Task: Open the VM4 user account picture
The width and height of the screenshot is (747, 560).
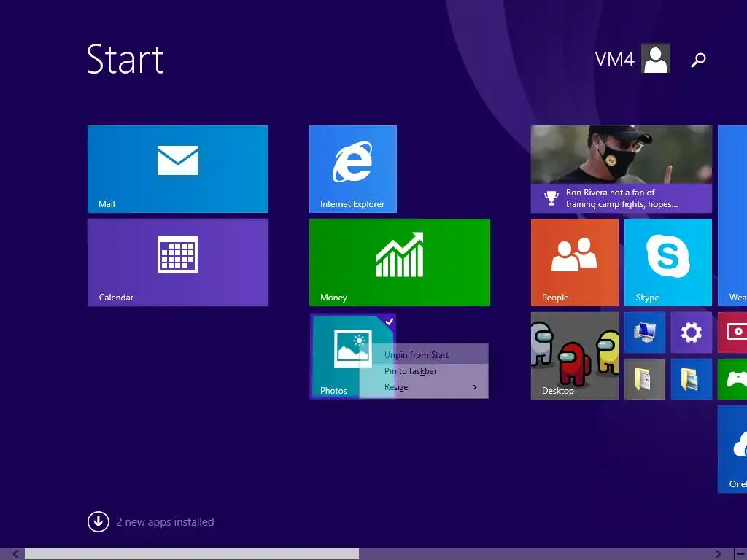Action: point(656,58)
